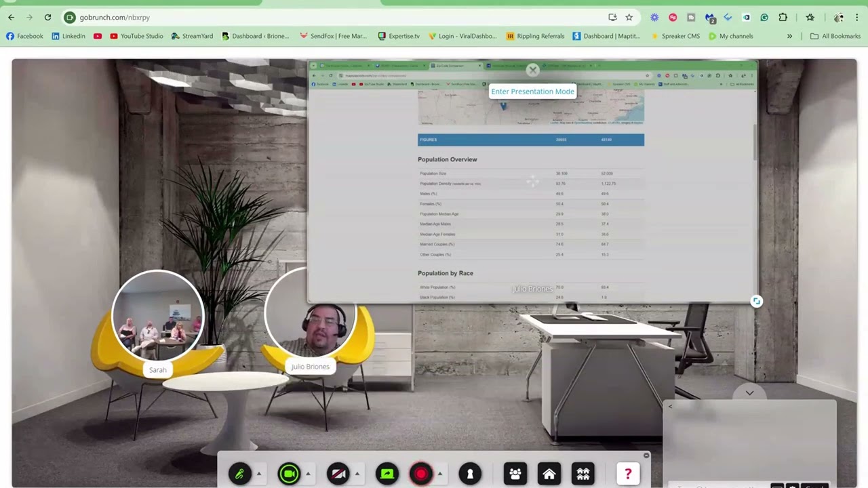Reload the gobrunch page
Image resolution: width=868 pixels, height=488 pixels.
pos(47,17)
